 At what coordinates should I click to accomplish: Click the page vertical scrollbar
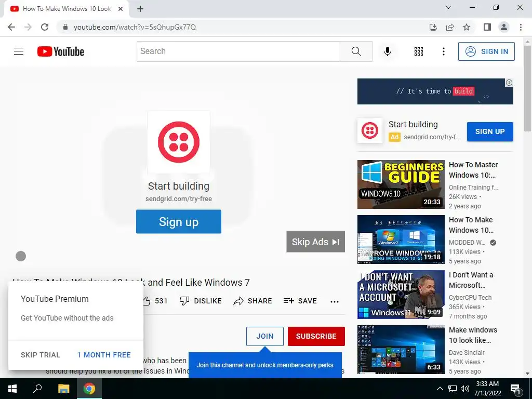coord(527,88)
